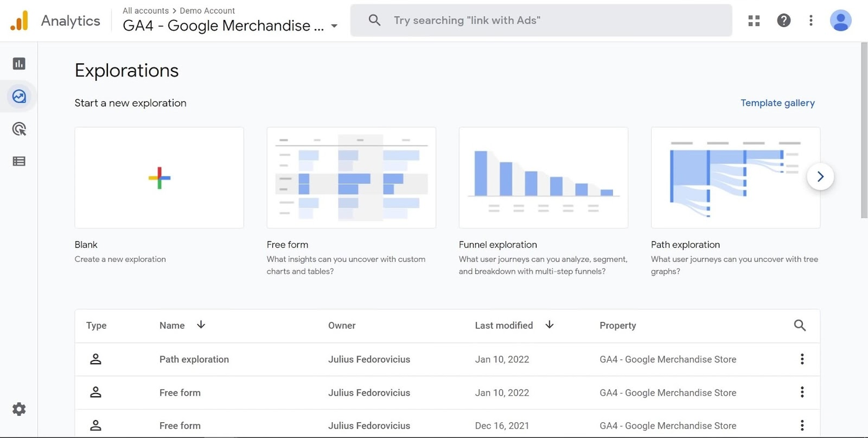
Task: Click the property cell in Path exploration row
Action: click(x=668, y=359)
